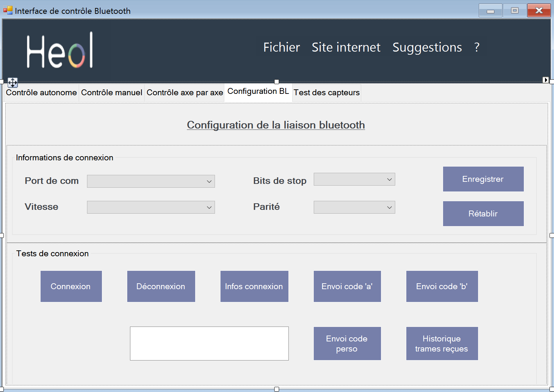Click the Tests de connexion group label
554x392 pixels.
coord(52,253)
